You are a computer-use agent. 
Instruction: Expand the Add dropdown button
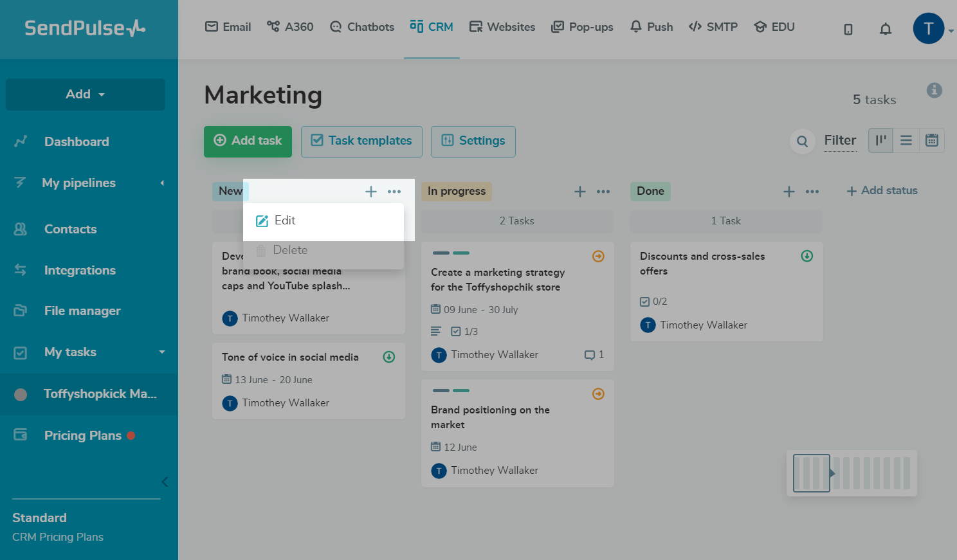click(x=86, y=95)
